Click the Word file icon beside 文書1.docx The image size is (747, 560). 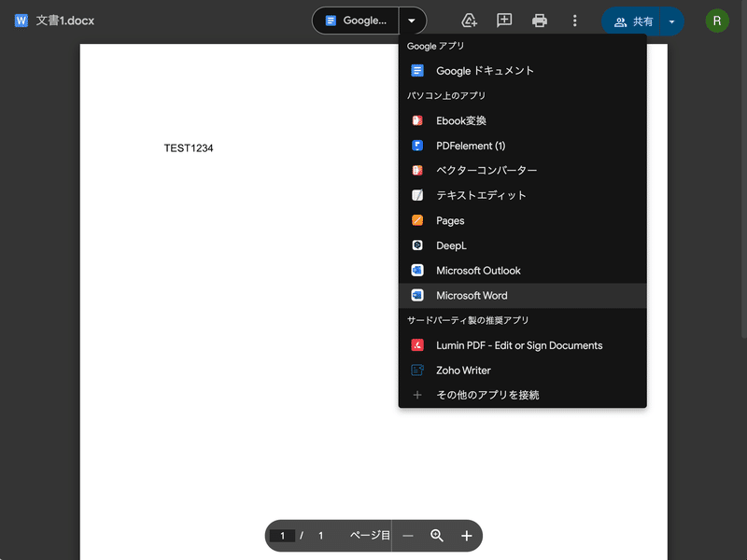pos(21,21)
